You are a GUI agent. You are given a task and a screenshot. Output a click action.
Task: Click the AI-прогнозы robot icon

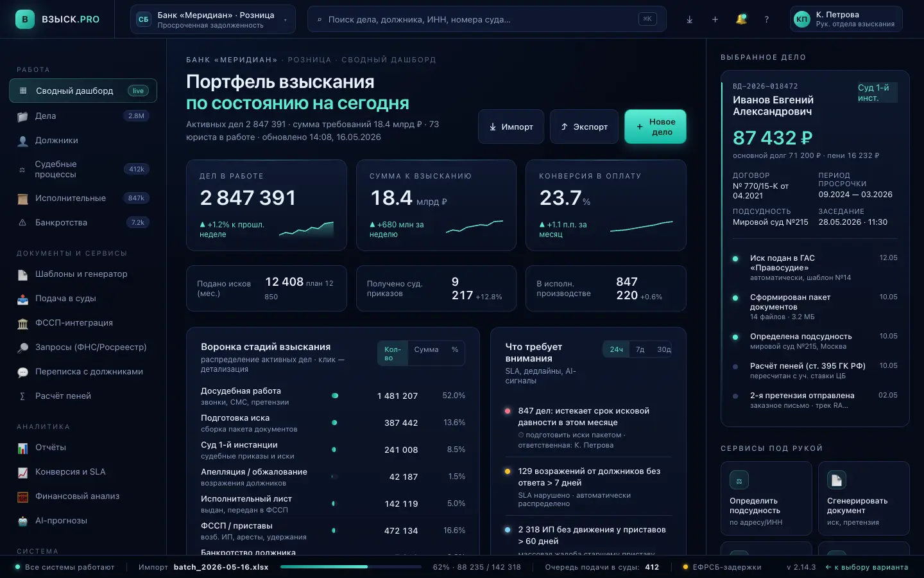coord(23,521)
